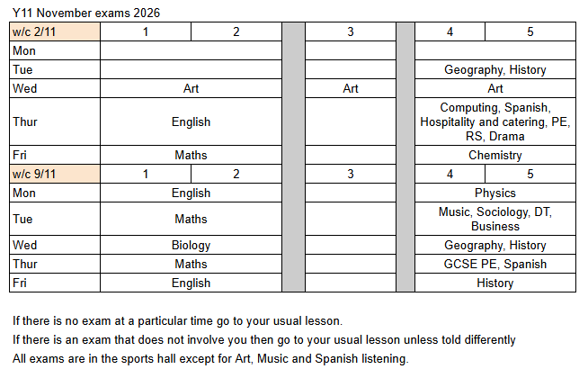Screen dimensions: 588x378
Task: Select the w/c 2/11 header cell
Action: click(55, 31)
